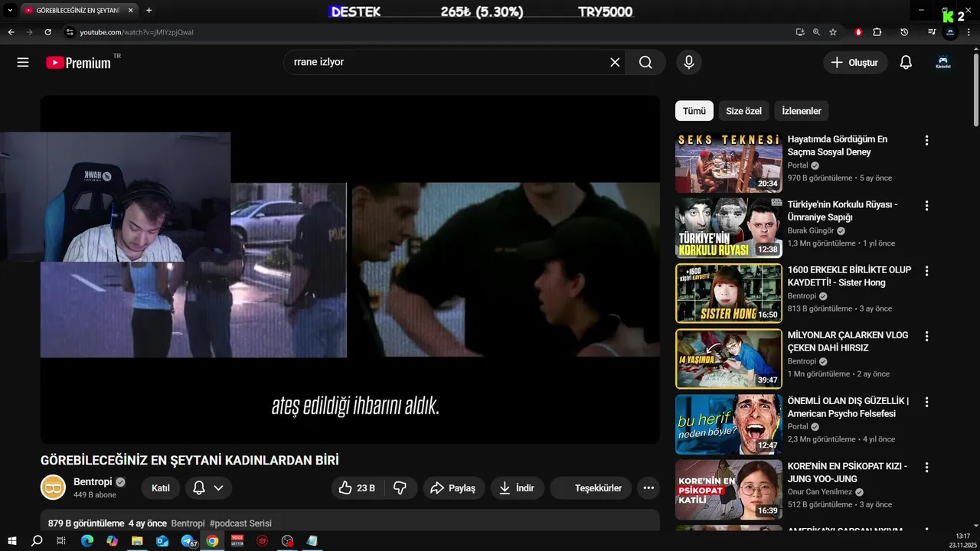Image resolution: width=980 pixels, height=551 pixels.
Task: Click the video player area
Action: pyautogui.click(x=350, y=269)
